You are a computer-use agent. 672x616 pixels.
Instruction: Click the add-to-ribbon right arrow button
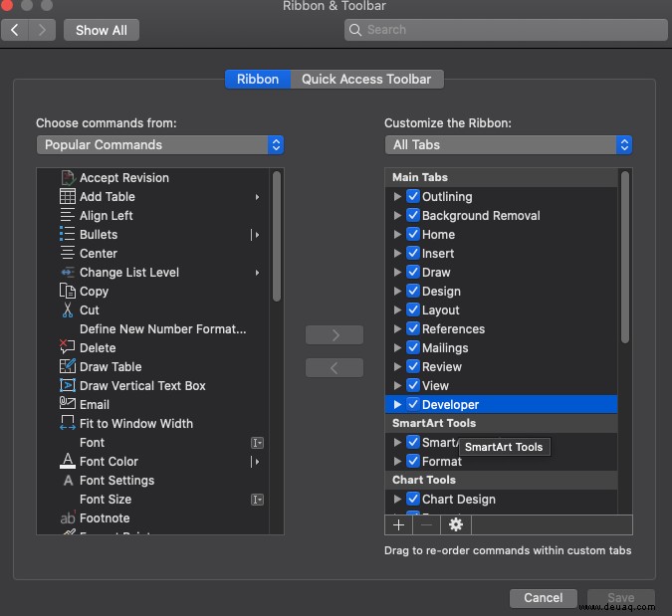pyautogui.click(x=335, y=335)
